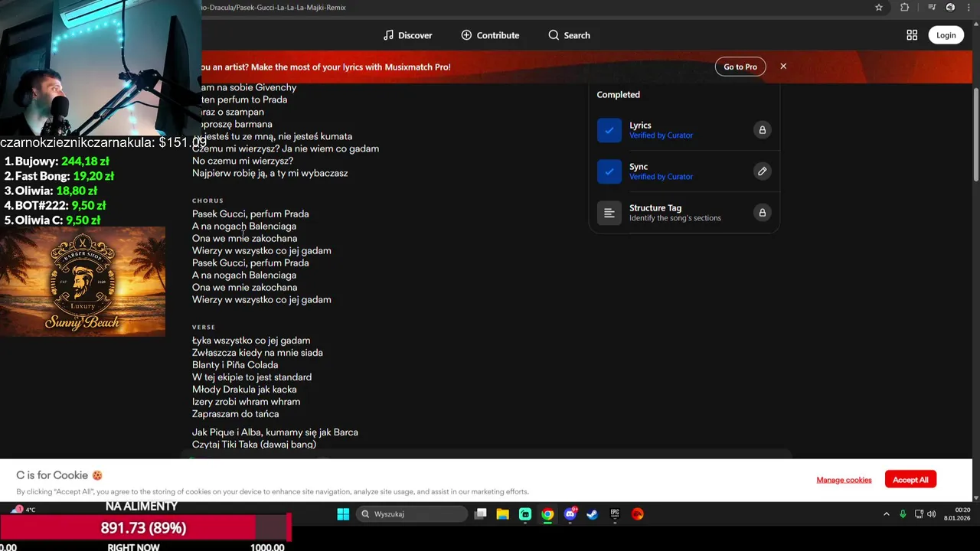Click the Go to Pro button
Viewport: 980px width, 551px height.
[740, 67]
